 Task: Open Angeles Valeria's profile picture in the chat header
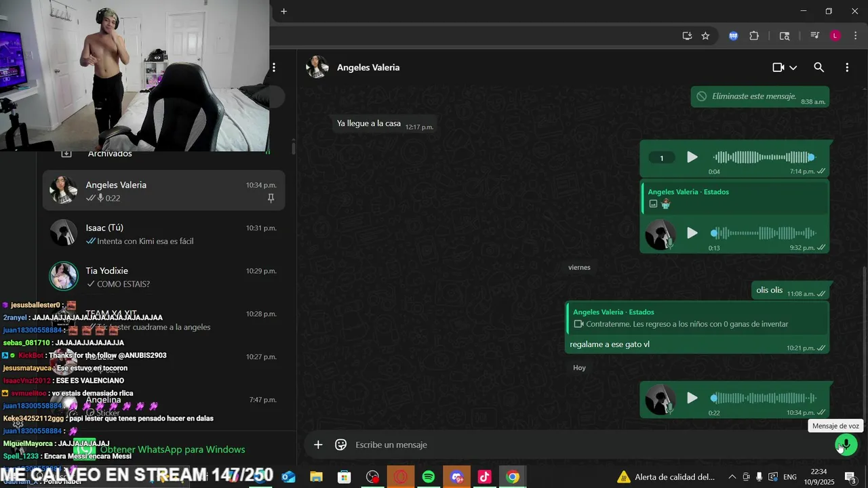click(x=317, y=67)
